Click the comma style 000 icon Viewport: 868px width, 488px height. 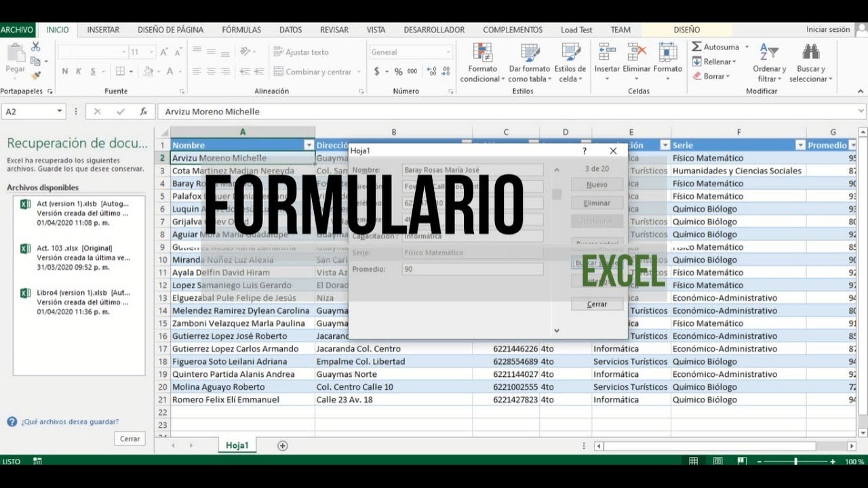412,71
